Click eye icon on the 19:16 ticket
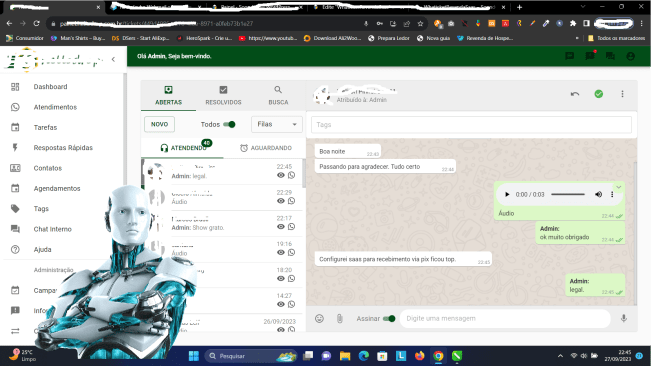 [x=281, y=252]
